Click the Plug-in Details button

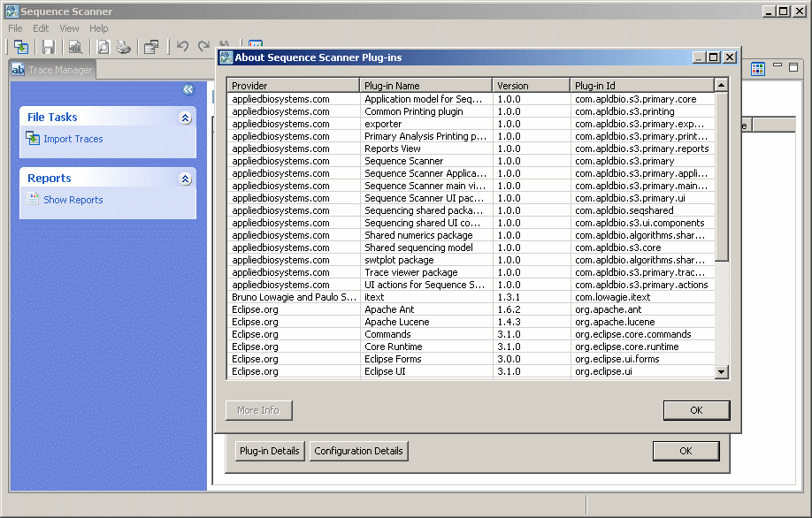(x=269, y=451)
